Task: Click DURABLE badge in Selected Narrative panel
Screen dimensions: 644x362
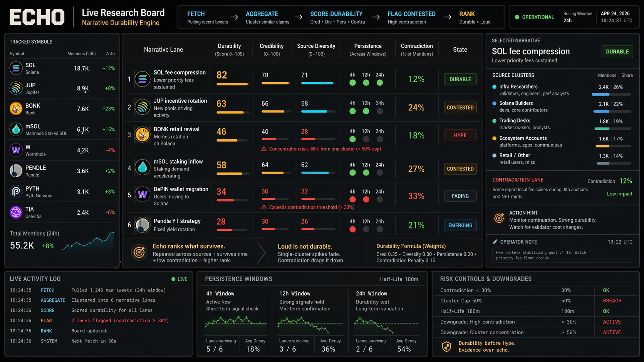Action: (617, 52)
